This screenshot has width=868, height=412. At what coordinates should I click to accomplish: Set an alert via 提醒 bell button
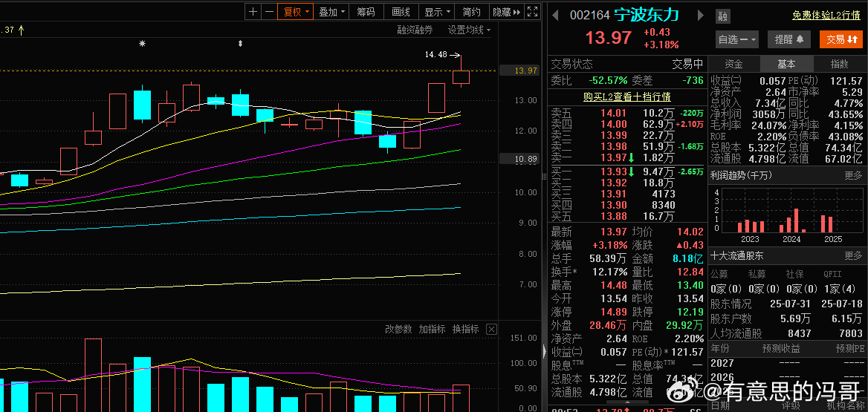(x=788, y=39)
